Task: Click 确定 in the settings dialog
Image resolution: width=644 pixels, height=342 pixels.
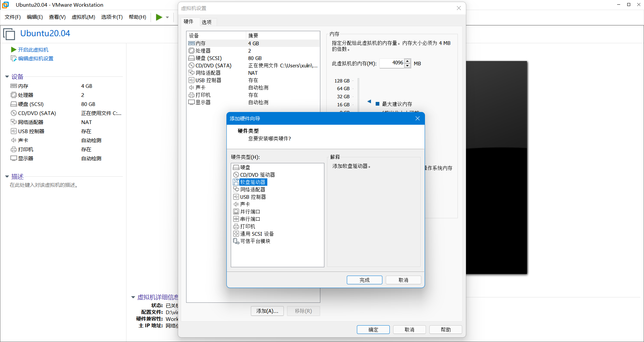Action: click(x=373, y=330)
